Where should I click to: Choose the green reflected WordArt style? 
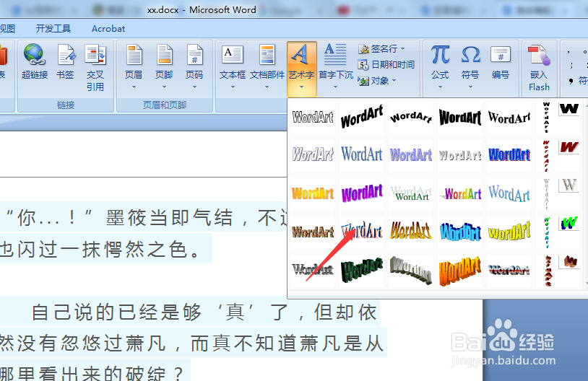[x=411, y=193]
